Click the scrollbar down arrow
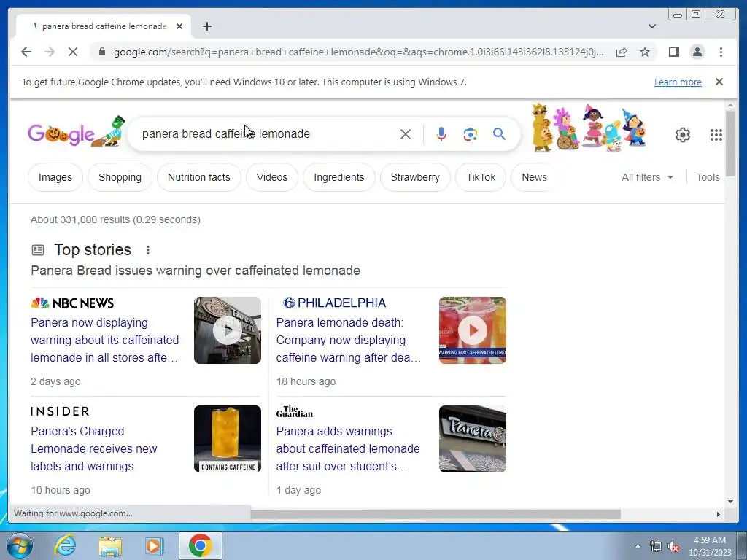The image size is (747, 560). [731, 502]
